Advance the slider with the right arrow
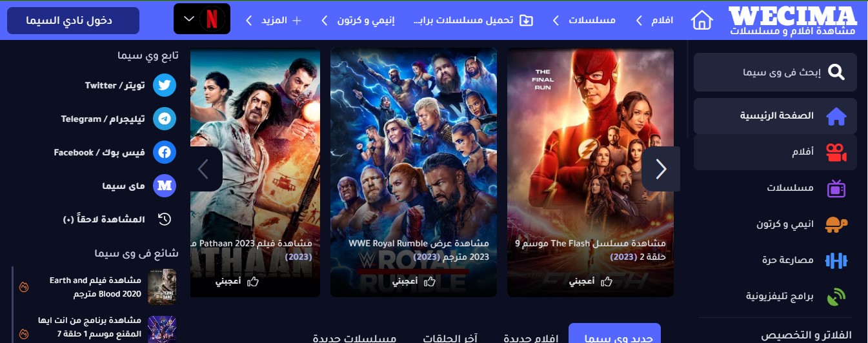 [661, 169]
